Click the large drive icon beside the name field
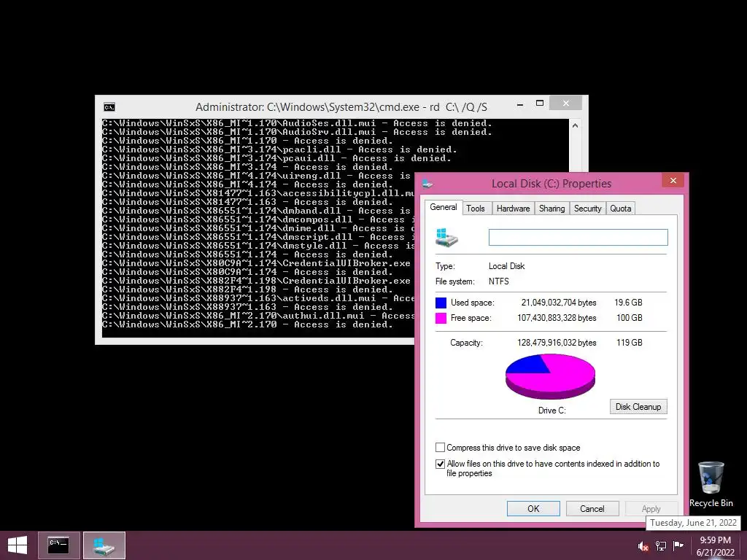This screenshot has width=747, height=560. 447,238
